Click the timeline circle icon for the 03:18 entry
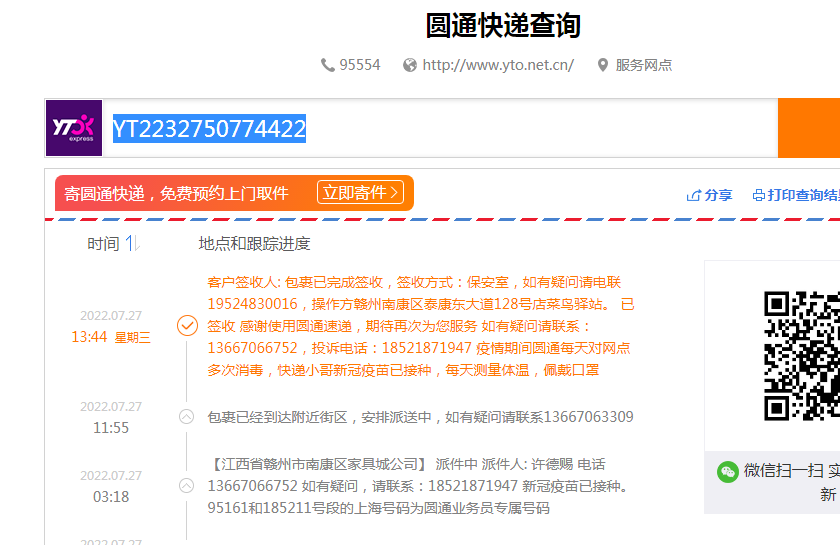Image resolution: width=840 pixels, height=545 pixels. pyautogui.click(x=186, y=486)
